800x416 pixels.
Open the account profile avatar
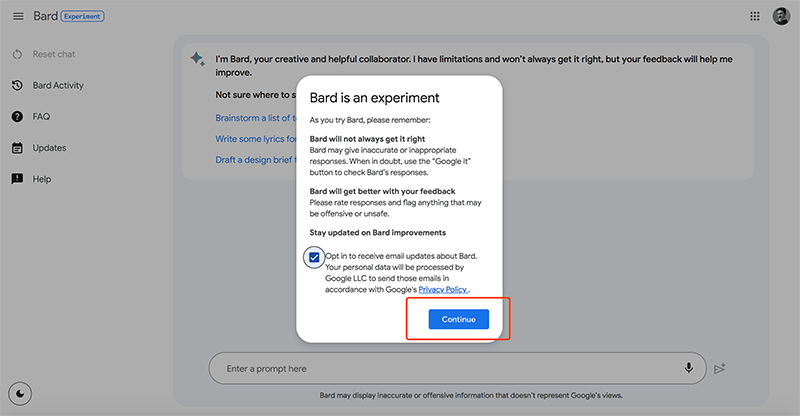click(x=781, y=16)
